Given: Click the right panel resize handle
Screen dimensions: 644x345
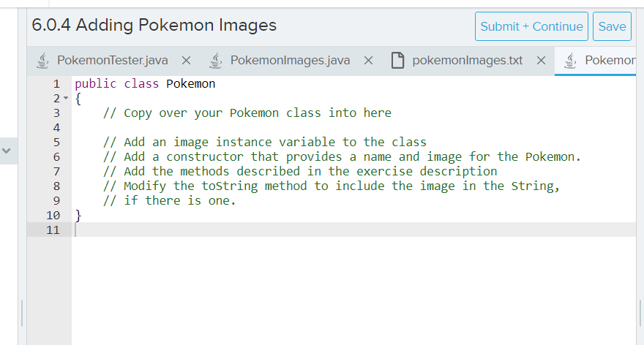Looking at the screenshot, I should (x=640, y=314).
